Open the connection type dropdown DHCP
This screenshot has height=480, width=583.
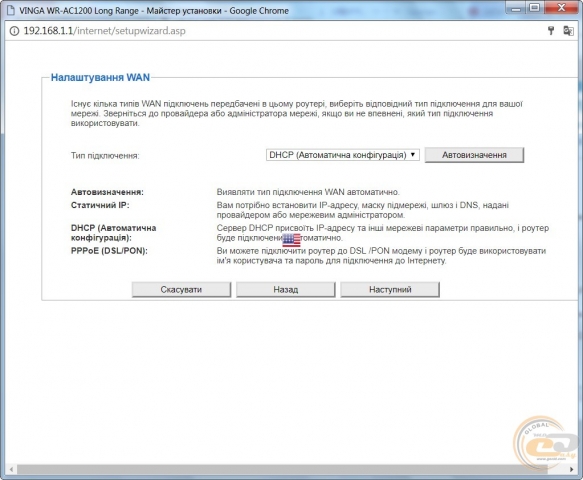[x=342, y=155]
